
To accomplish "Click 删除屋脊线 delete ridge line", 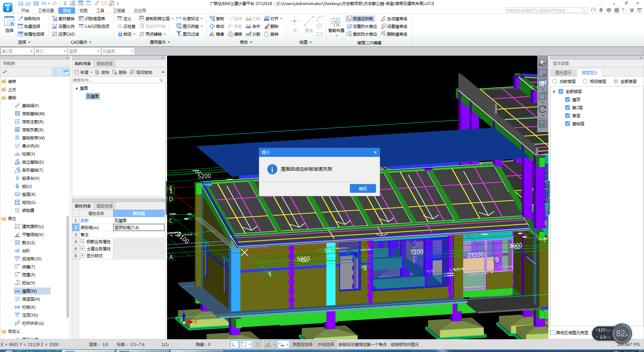I will click(x=394, y=34).
